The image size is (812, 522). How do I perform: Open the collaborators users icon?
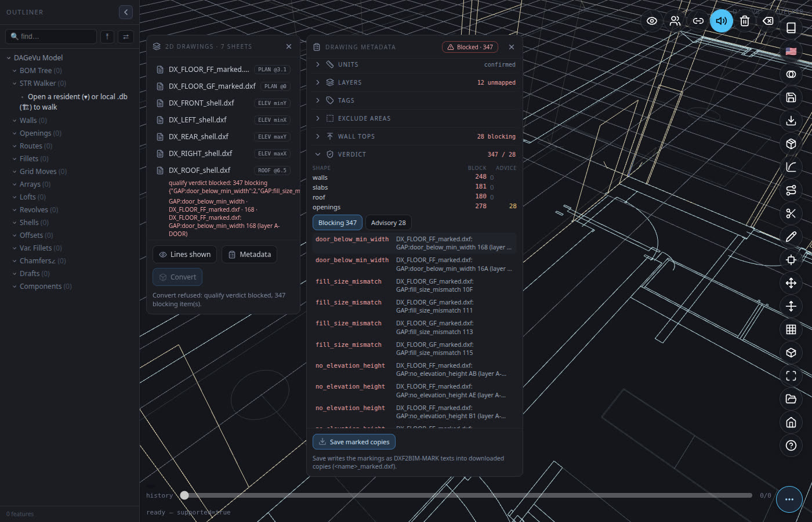[x=675, y=21]
